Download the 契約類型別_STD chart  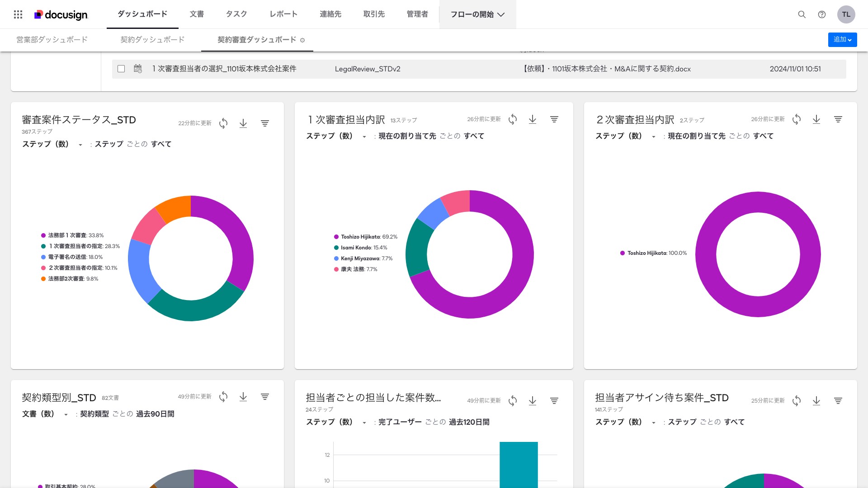pos(243,397)
